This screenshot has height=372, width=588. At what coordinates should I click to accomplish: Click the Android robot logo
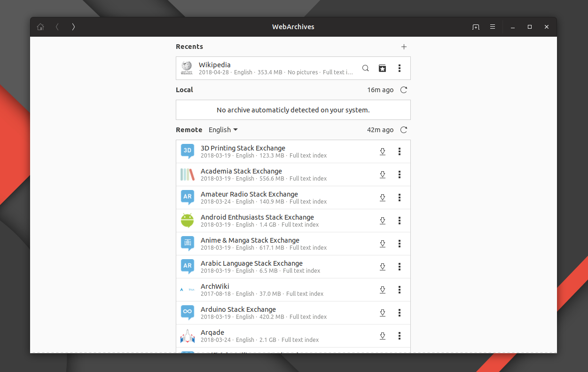(x=188, y=221)
